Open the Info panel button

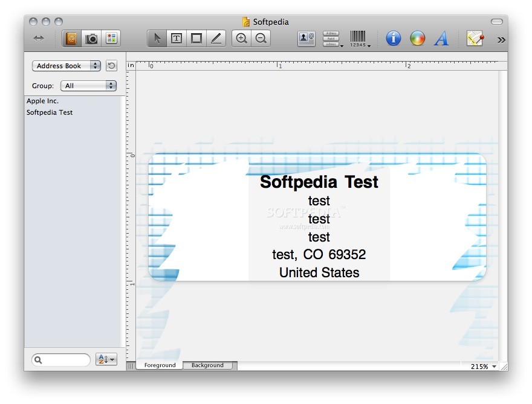[x=392, y=38]
